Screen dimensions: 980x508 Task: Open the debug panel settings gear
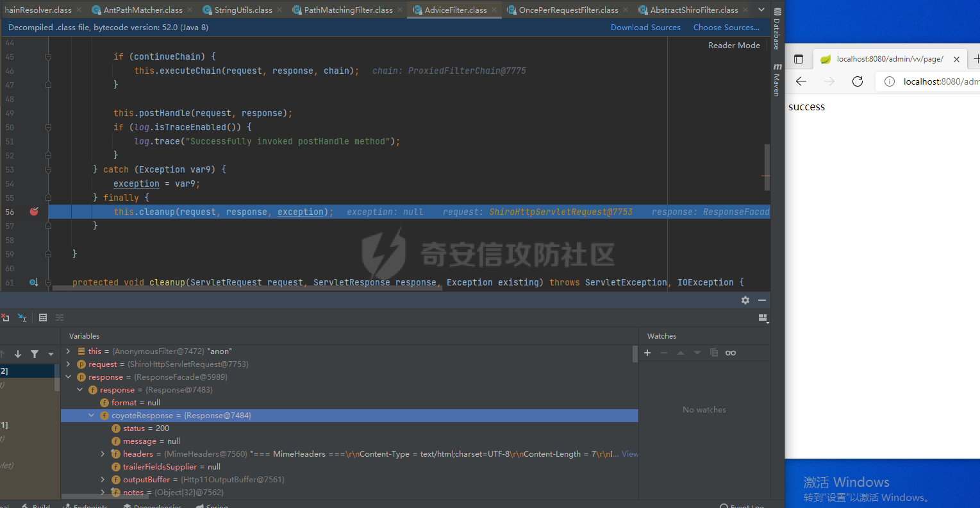745,300
